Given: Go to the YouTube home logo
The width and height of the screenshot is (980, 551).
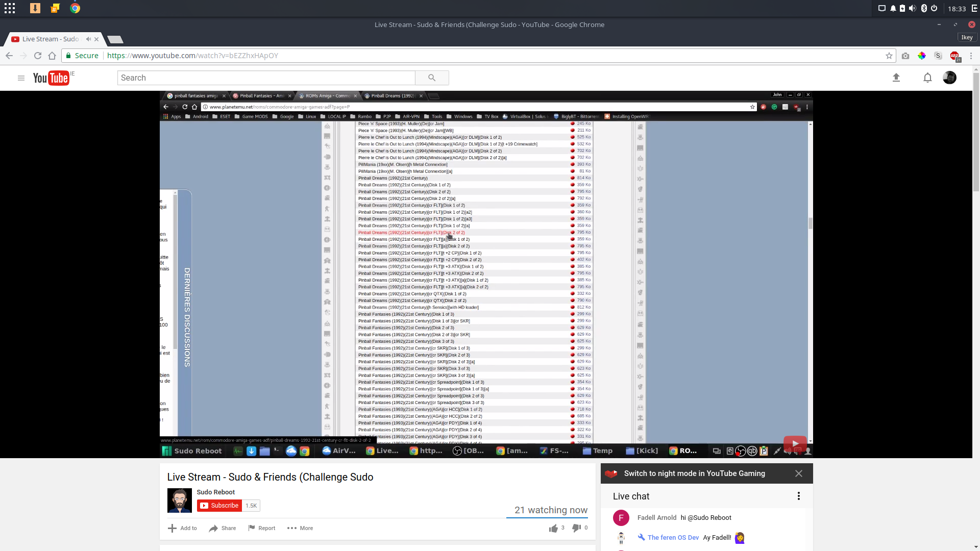Looking at the screenshot, I should pos(51,78).
